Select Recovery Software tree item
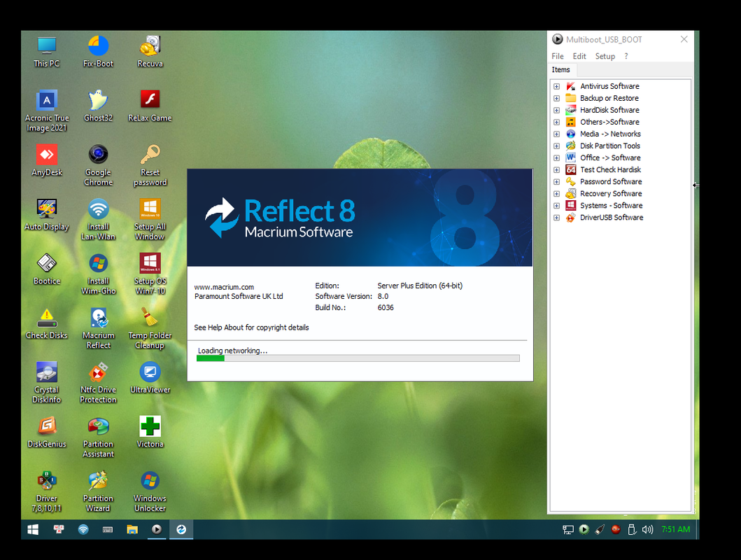This screenshot has height=560, width=741. (x=611, y=194)
